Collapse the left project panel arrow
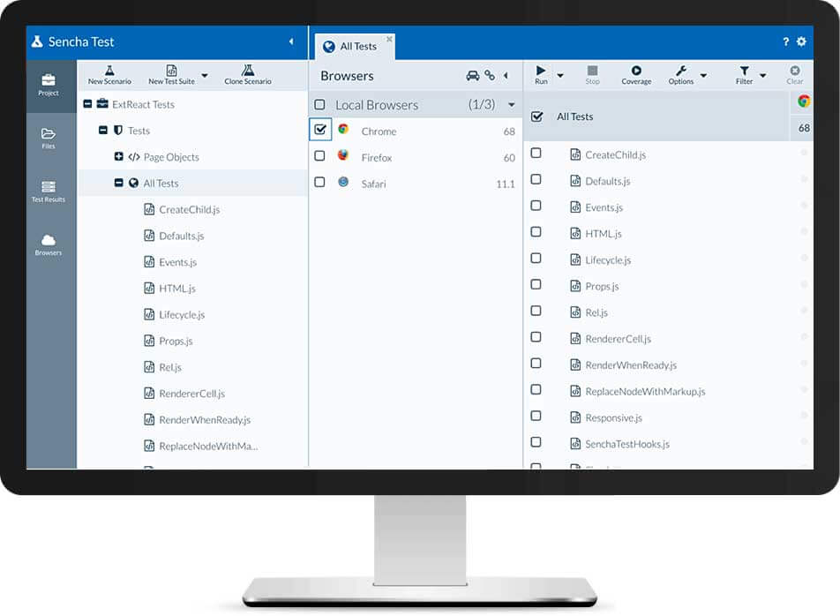 [291, 41]
